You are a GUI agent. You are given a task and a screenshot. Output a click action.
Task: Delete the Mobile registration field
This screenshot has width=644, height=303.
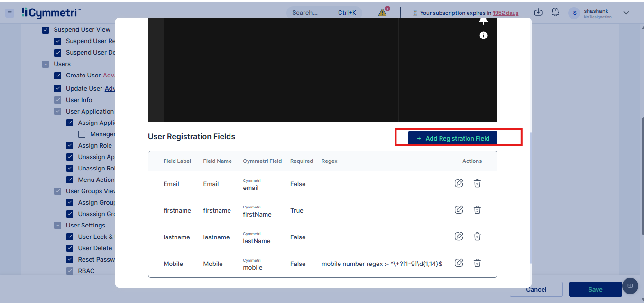[x=478, y=263]
